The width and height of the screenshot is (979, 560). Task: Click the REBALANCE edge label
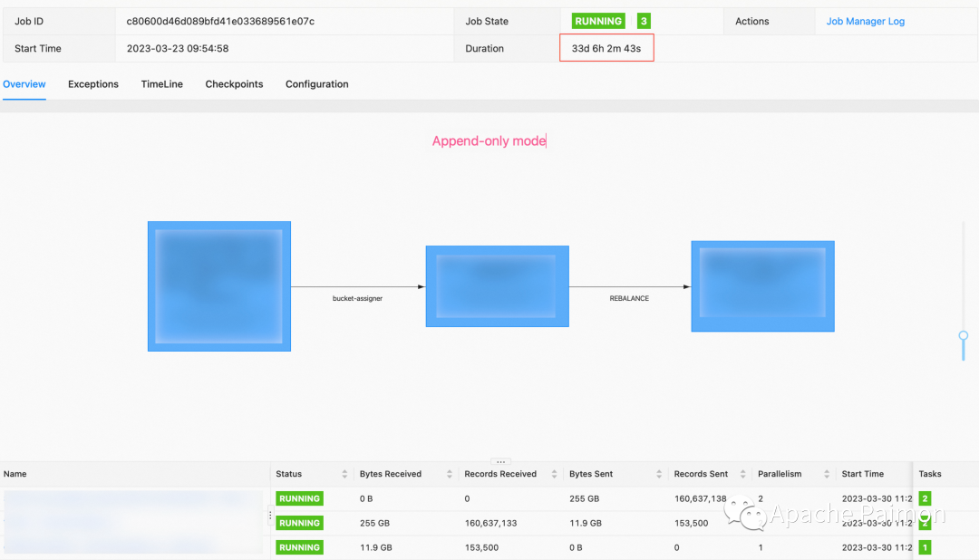629,298
